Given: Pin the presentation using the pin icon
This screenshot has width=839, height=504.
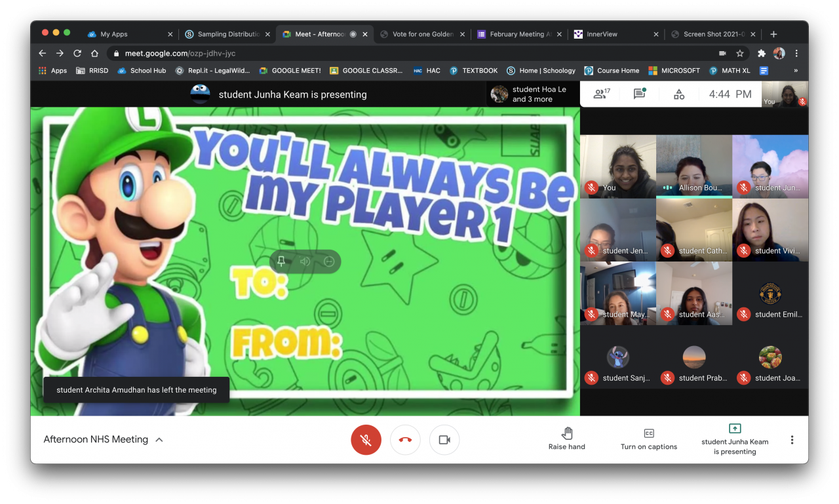Looking at the screenshot, I should [x=281, y=262].
